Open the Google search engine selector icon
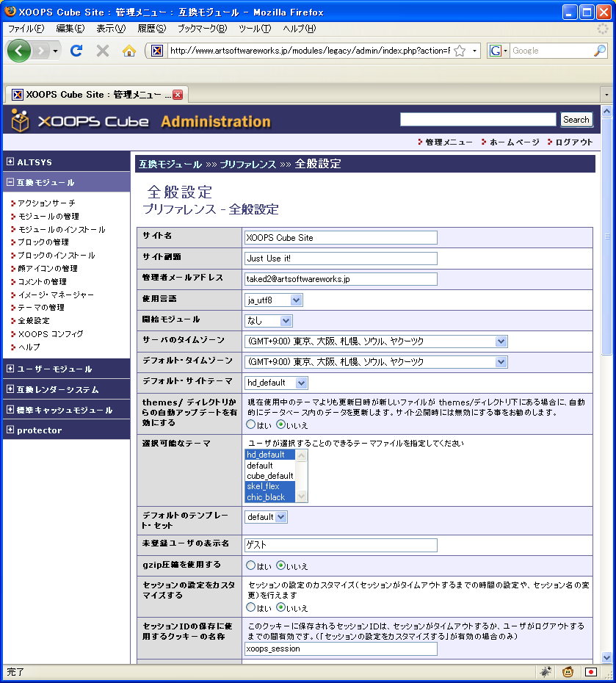Viewport: 616px width, 683px height. [x=498, y=51]
